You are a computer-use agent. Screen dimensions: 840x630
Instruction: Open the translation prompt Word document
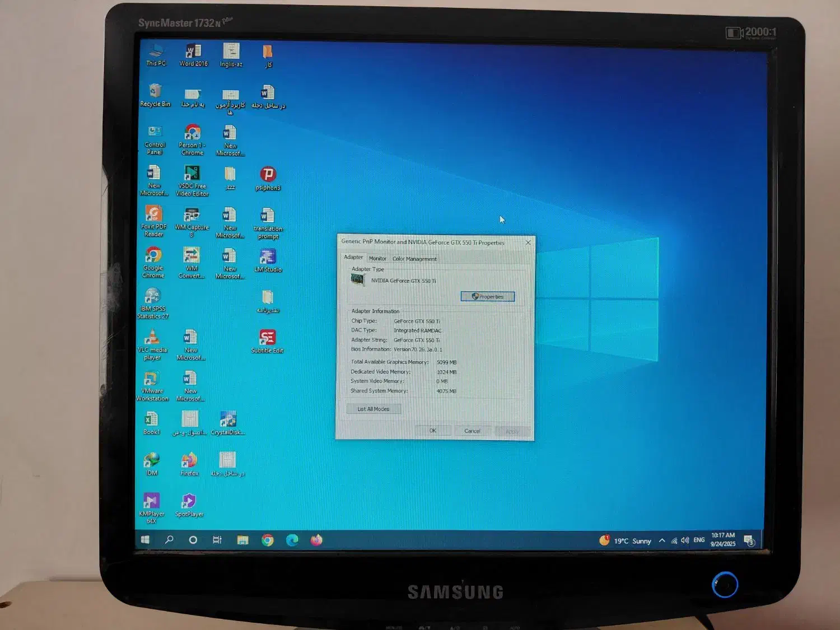(x=268, y=223)
